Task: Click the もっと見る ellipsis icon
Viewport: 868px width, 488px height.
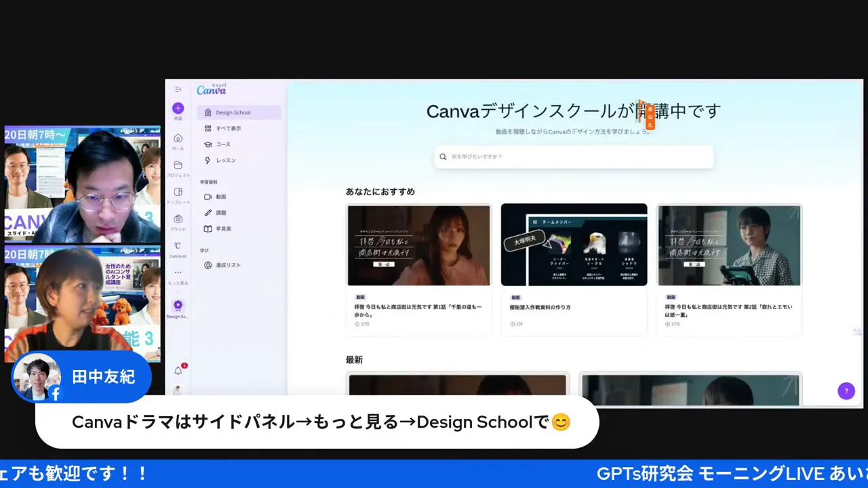Action: [178, 272]
